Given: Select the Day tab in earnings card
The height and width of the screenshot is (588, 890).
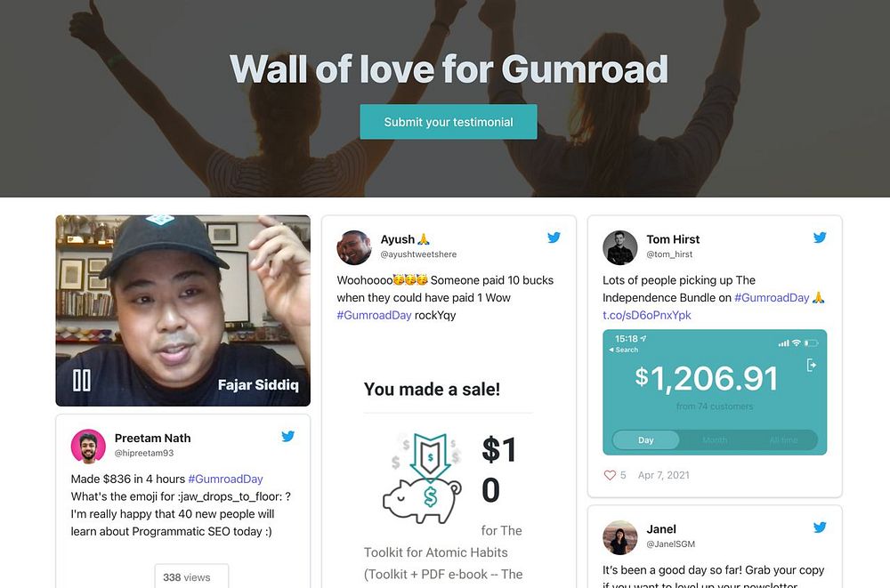Looking at the screenshot, I should point(646,439).
